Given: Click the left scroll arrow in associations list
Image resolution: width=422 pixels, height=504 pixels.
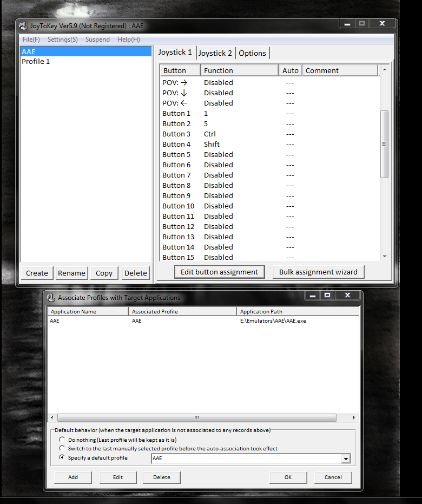Looking at the screenshot, I should coord(52,417).
